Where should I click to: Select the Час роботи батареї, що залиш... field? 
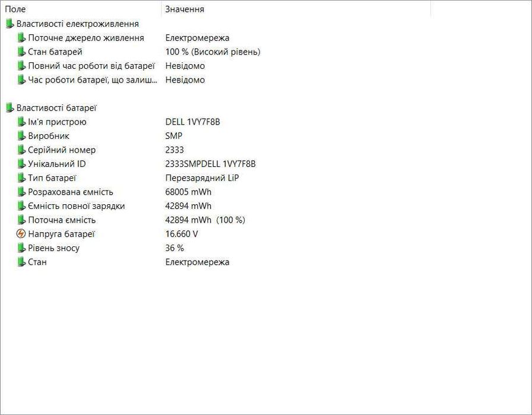(x=92, y=80)
